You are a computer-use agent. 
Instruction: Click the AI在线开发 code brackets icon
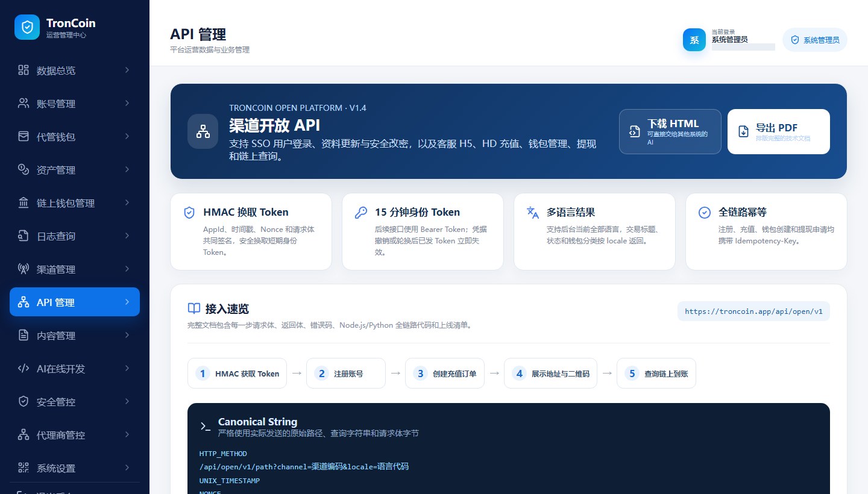coord(24,368)
